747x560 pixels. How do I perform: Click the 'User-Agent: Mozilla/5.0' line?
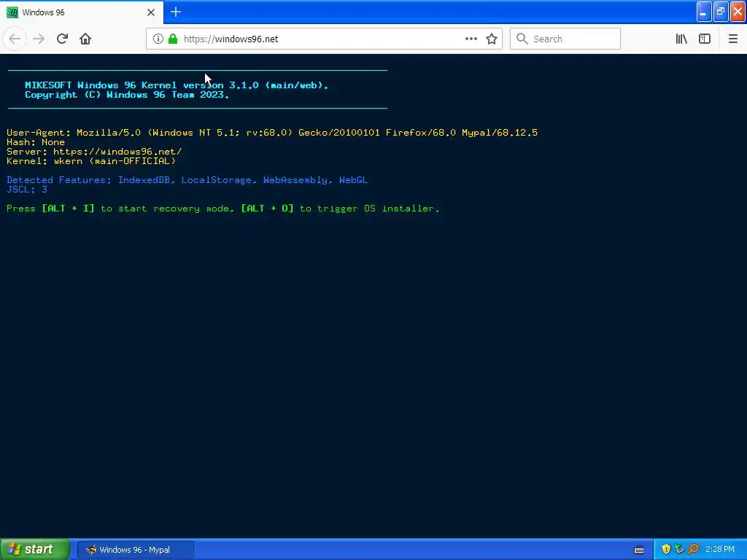click(272, 133)
